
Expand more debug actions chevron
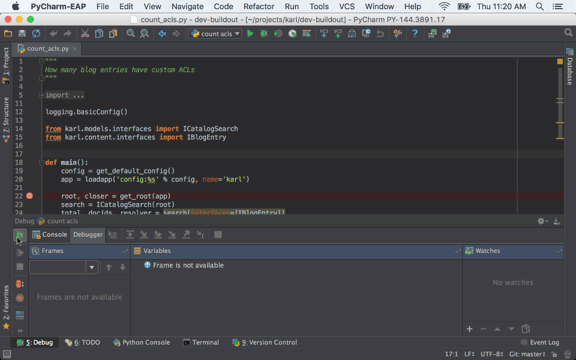tap(20, 331)
